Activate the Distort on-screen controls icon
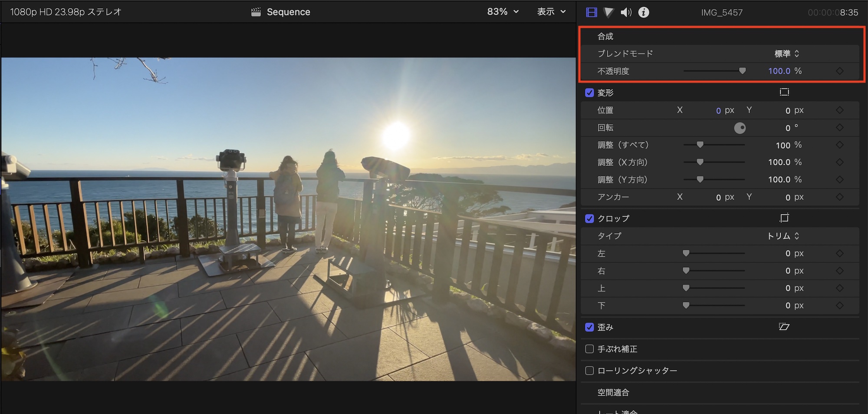The width and height of the screenshot is (868, 414). (x=784, y=327)
